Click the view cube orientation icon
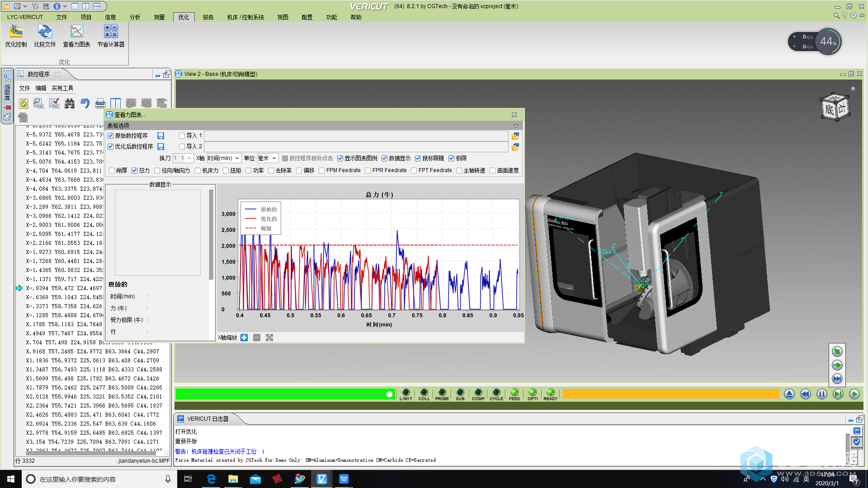The height and width of the screenshot is (488, 868). click(835, 107)
